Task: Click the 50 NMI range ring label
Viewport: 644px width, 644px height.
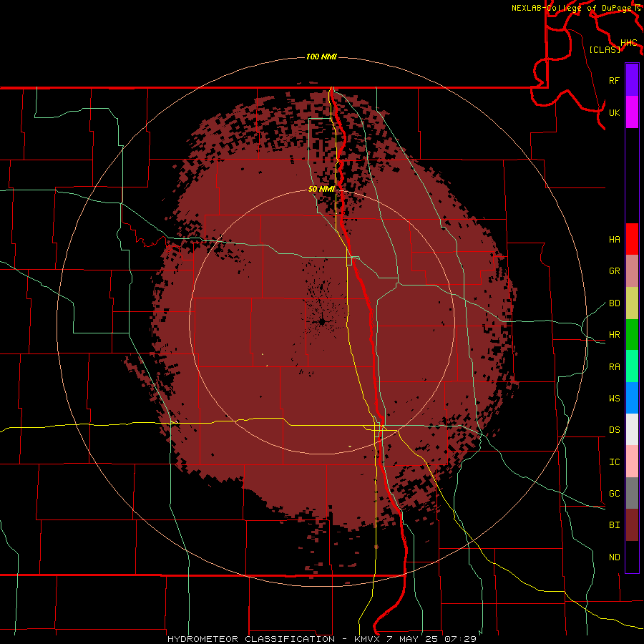Action: 321,189
